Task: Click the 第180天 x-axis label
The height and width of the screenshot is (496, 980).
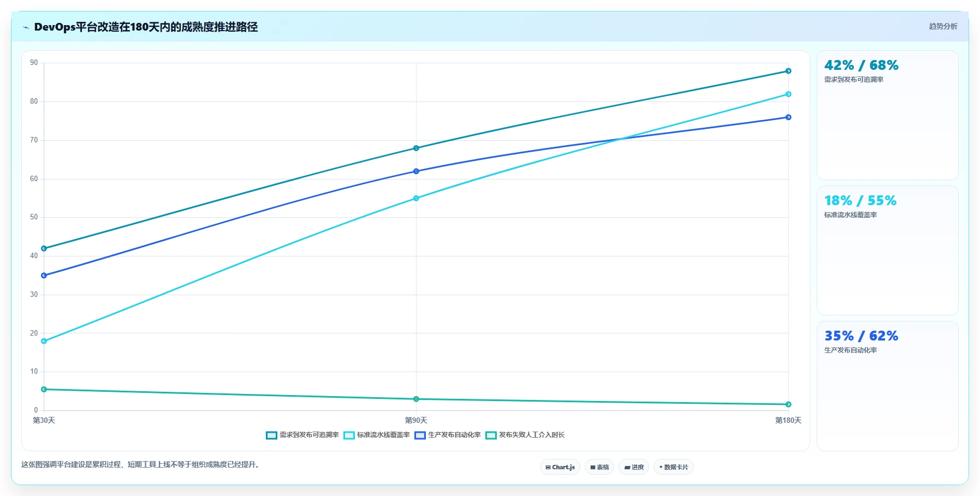Action: pos(788,420)
